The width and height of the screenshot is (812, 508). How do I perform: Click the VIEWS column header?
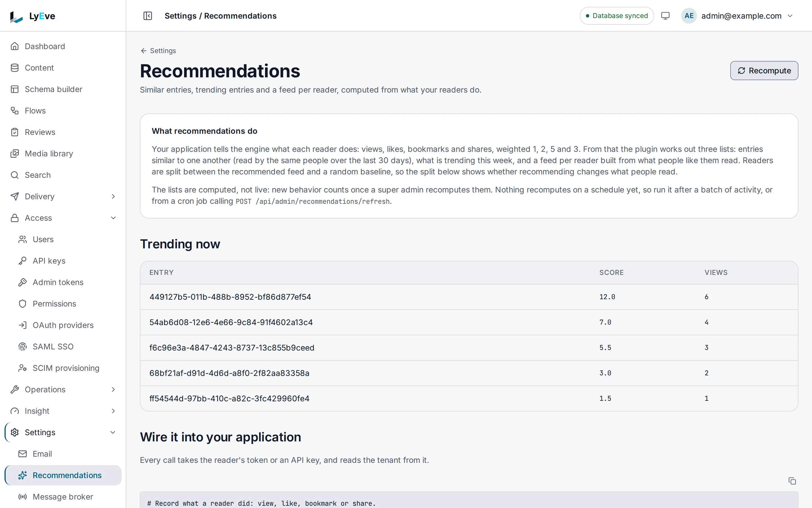[716, 272]
